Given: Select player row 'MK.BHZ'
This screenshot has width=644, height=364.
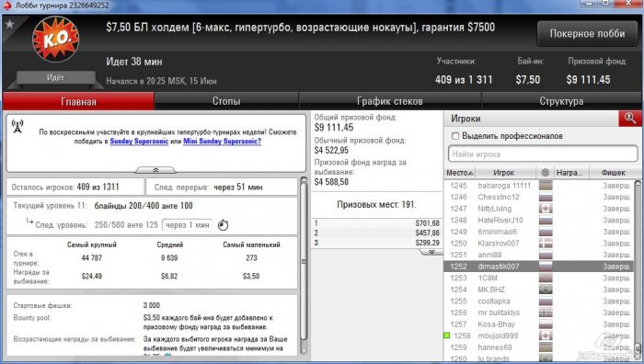Looking at the screenshot, I should (539, 290).
